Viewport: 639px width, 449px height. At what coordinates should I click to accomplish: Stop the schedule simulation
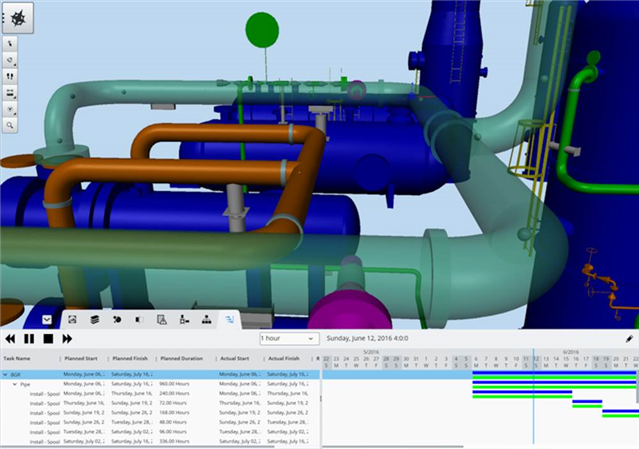pyautogui.click(x=48, y=339)
